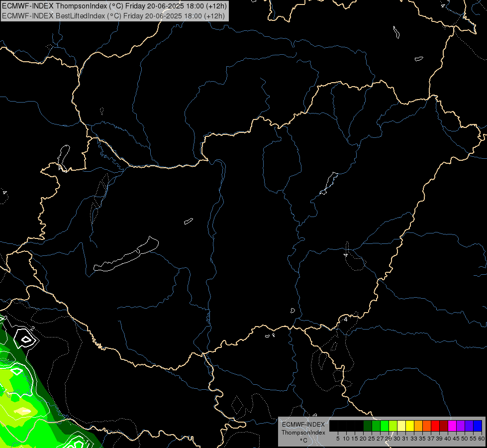Click the purple 45–50 legend swatch
This screenshot has width=487, height=448.
click(461, 426)
